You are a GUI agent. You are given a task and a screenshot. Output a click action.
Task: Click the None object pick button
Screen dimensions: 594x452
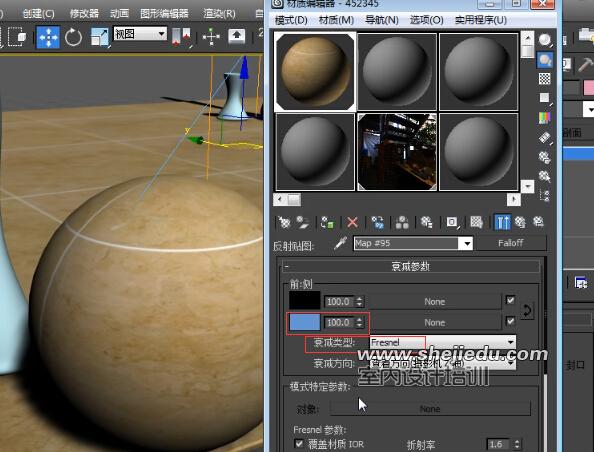tap(430, 409)
